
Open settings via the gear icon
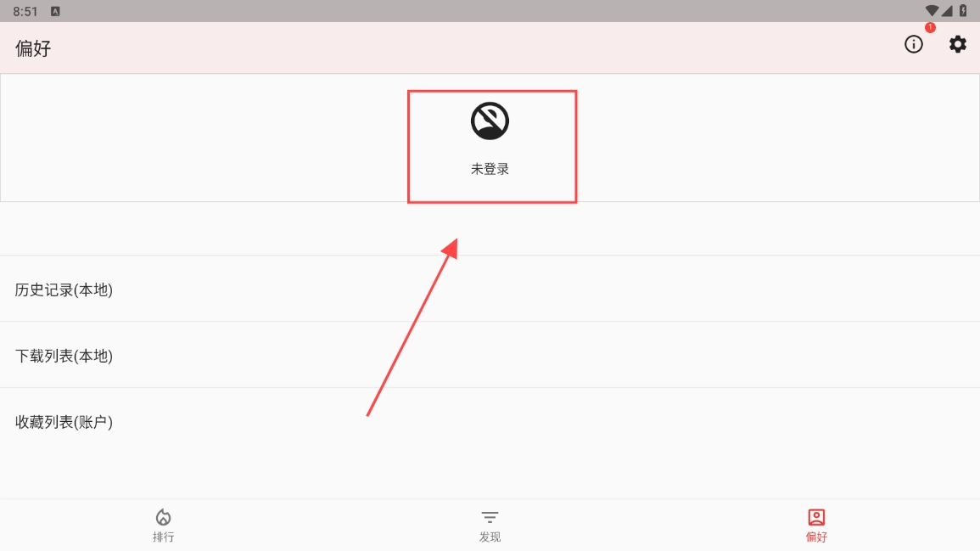957,44
